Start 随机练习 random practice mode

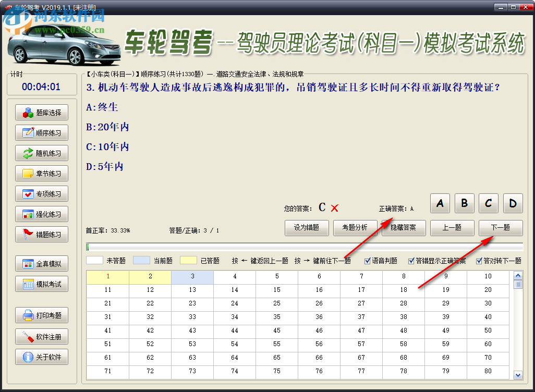point(42,153)
